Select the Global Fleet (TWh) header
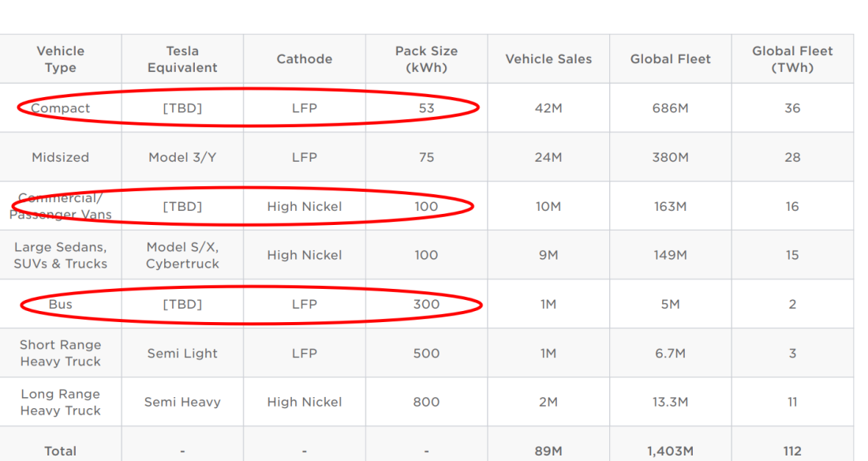 click(x=792, y=59)
